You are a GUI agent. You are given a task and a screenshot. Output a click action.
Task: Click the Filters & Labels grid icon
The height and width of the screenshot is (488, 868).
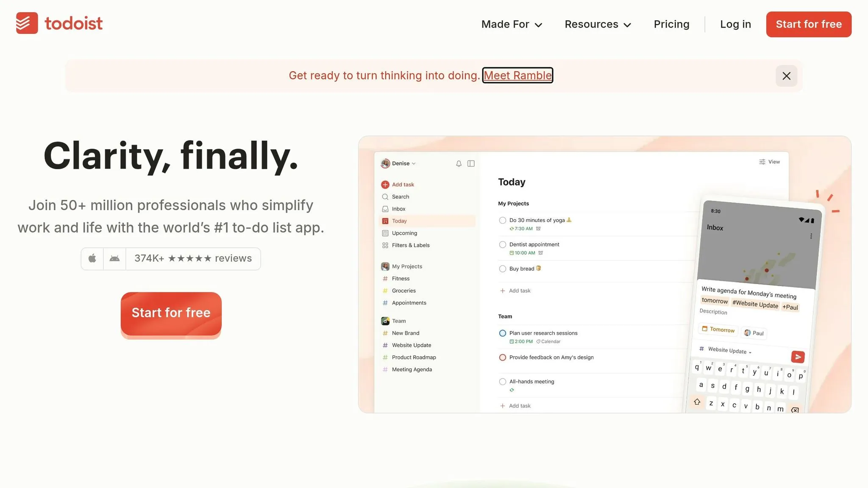(385, 245)
